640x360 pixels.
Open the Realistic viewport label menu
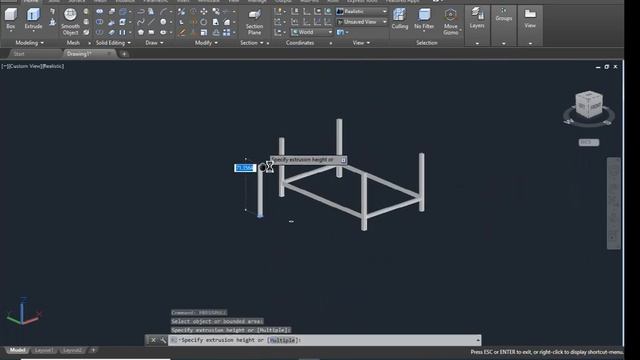[x=53, y=66]
